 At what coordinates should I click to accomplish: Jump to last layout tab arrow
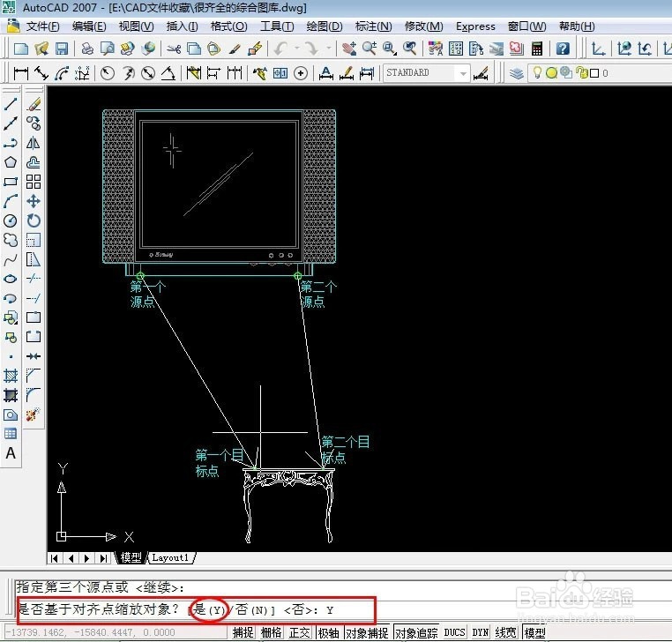103,558
